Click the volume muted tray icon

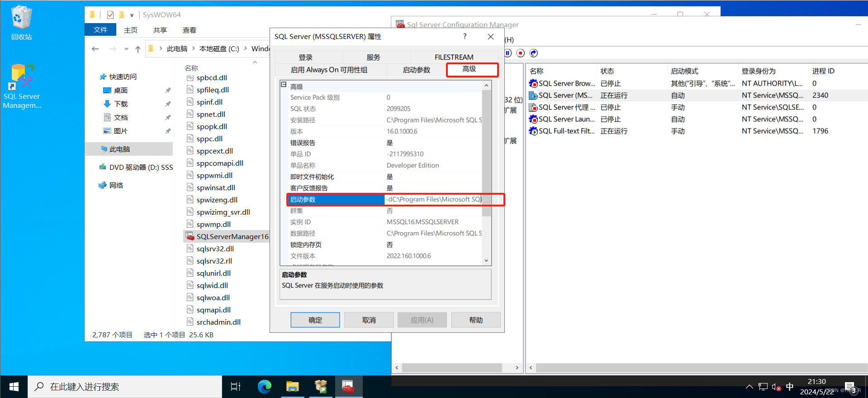[x=776, y=387]
